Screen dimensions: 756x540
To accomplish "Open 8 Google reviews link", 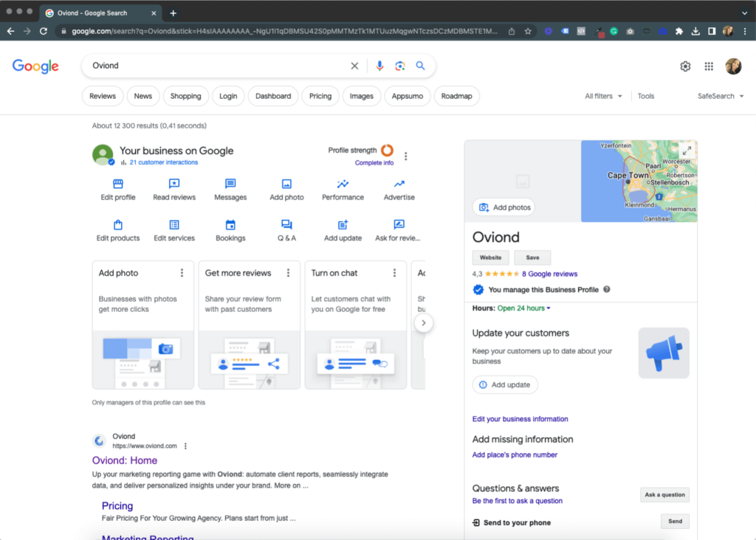I will click(549, 274).
